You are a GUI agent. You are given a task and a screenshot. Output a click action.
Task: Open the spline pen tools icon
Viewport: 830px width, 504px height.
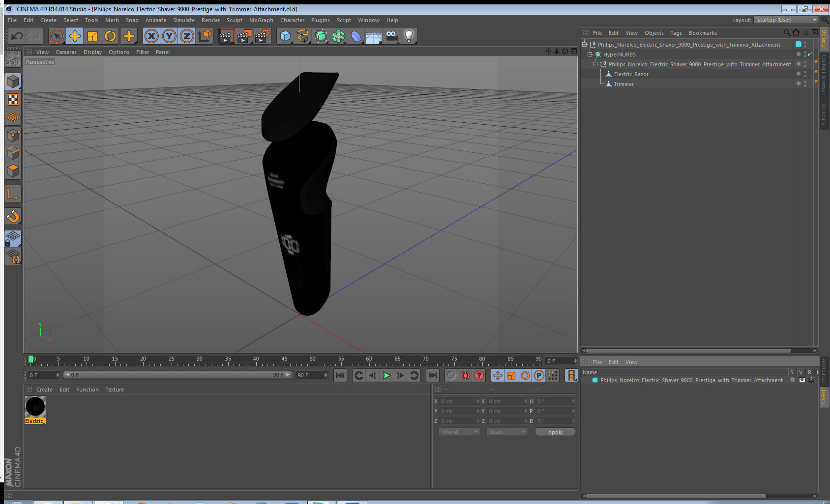[303, 36]
